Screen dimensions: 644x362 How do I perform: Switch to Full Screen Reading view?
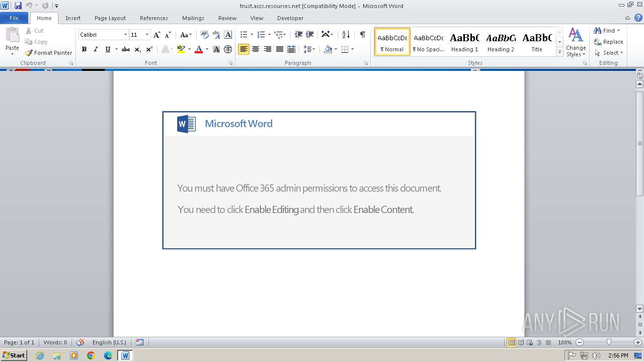click(x=520, y=342)
